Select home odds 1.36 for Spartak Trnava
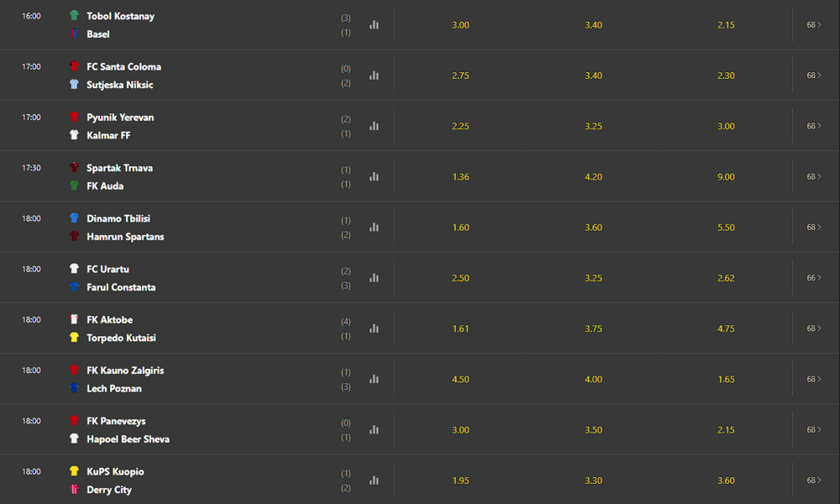 [x=460, y=176]
